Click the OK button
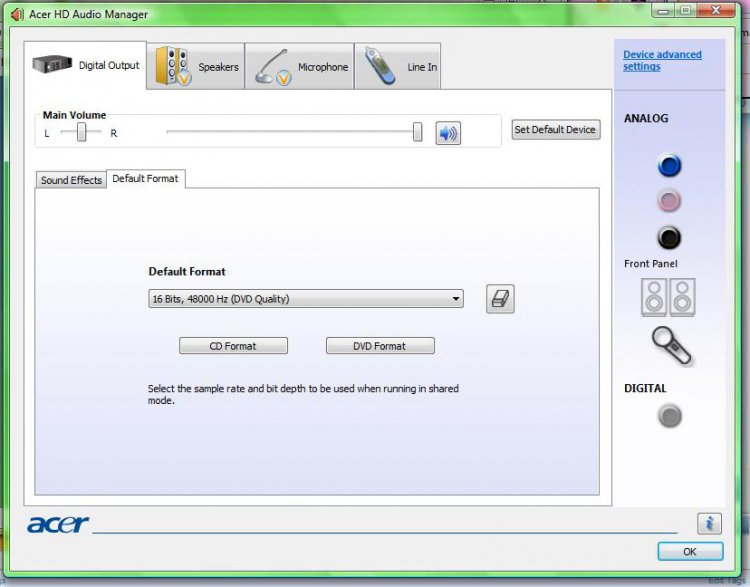Image resolution: width=750 pixels, height=587 pixels. [690, 552]
